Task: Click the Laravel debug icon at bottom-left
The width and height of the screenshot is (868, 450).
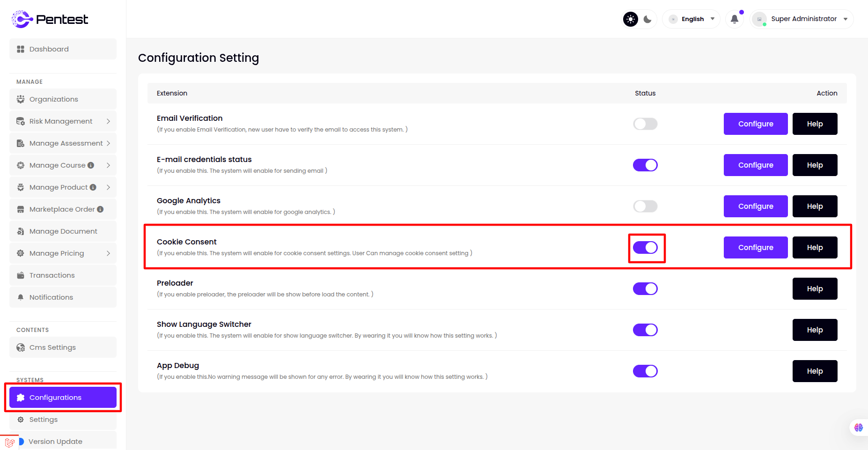Action: click(x=9, y=443)
